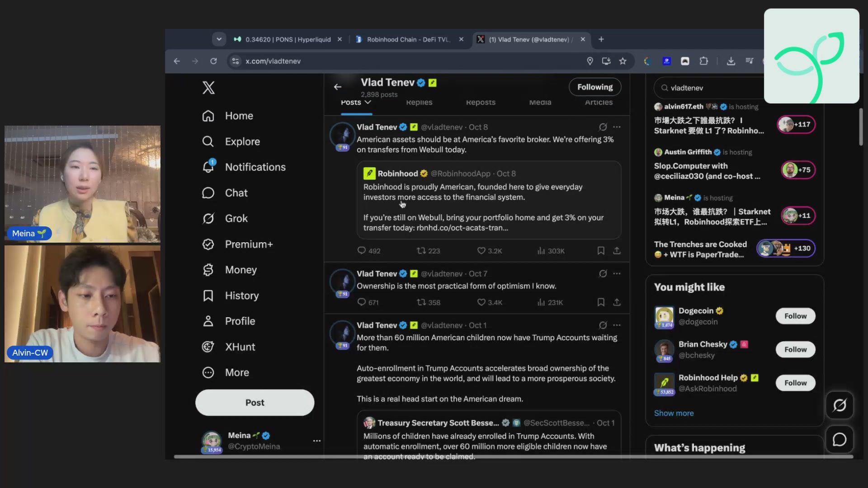The image size is (868, 488).
Task: Expand the Posts tab dropdown chevron
Action: (368, 102)
